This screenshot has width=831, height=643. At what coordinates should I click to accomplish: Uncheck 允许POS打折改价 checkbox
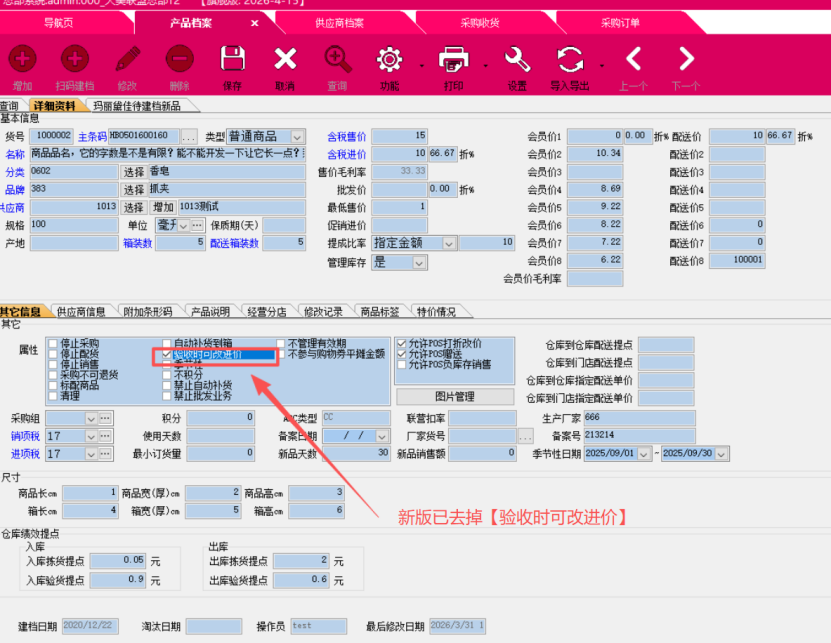click(401, 343)
